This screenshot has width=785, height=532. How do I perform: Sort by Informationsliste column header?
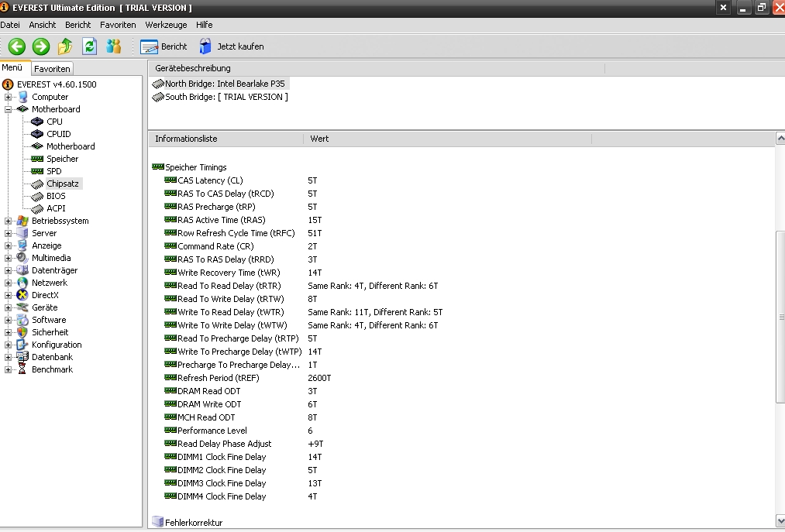226,139
